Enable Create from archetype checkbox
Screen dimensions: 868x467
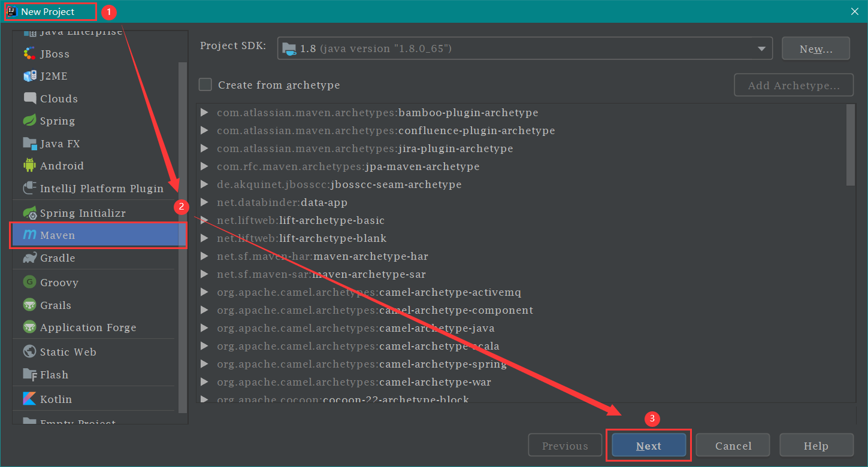point(205,85)
